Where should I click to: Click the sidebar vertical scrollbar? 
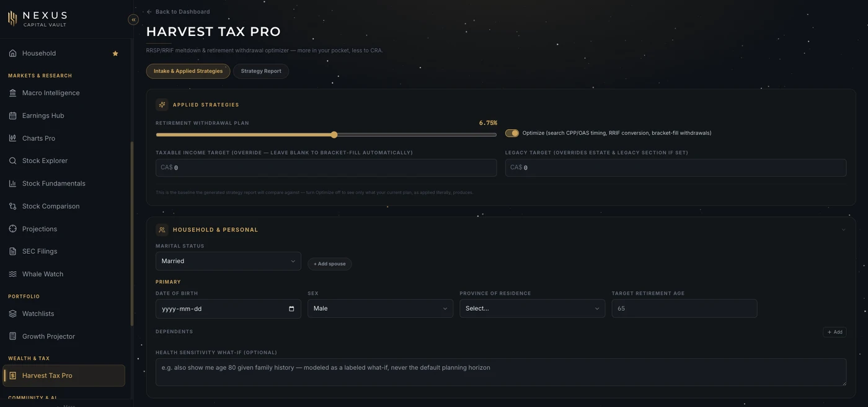(x=131, y=233)
